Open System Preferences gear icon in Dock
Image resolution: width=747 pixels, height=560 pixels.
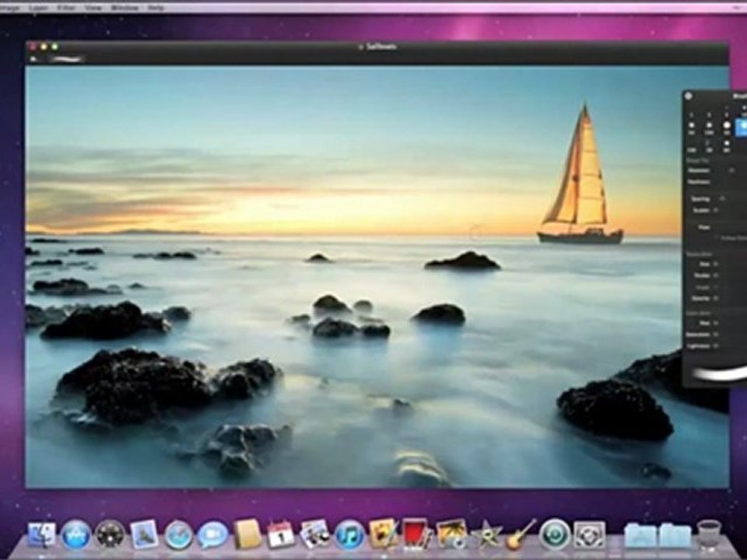589,534
